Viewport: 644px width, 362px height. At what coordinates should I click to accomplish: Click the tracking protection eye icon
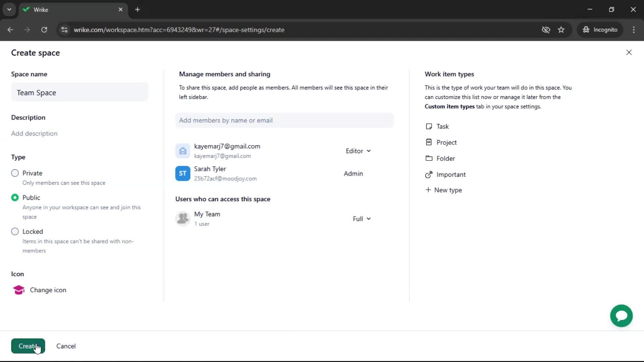[x=546, y=30]
